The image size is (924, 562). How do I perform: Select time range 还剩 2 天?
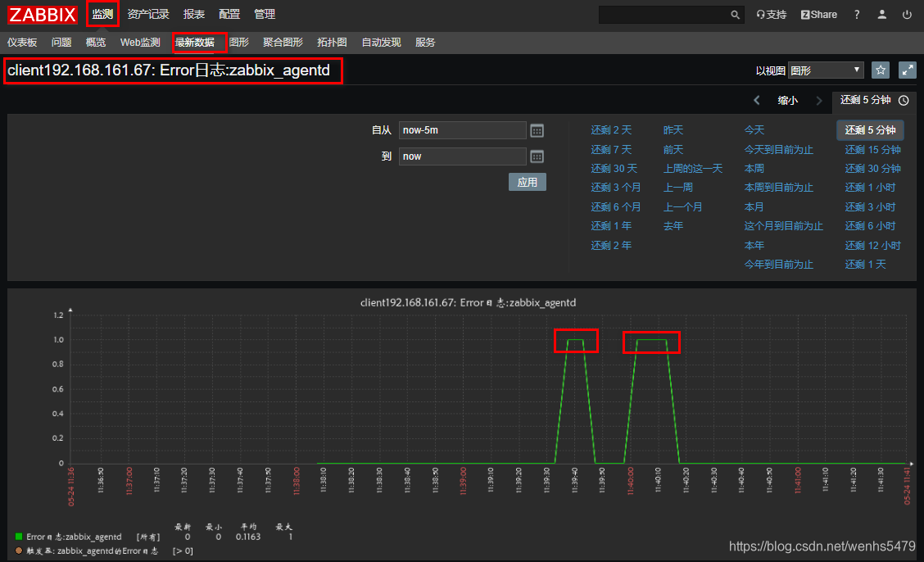tap(611, 130)
